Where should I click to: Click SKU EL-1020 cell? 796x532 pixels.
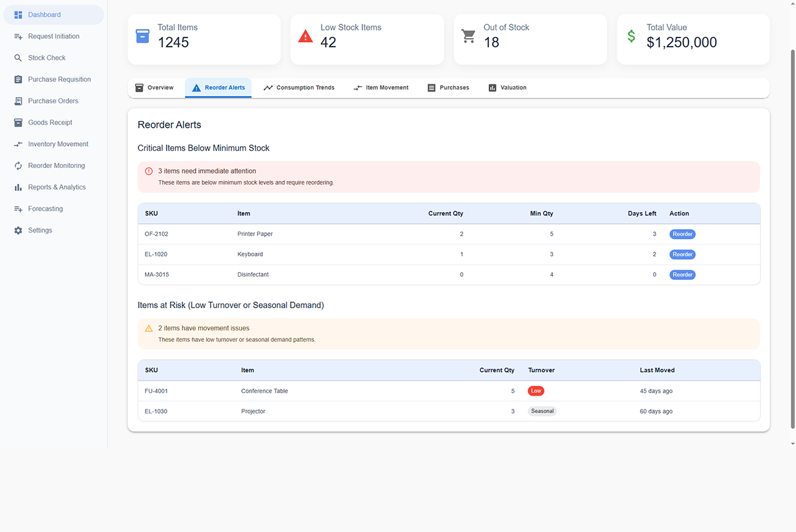coord(157,254)
